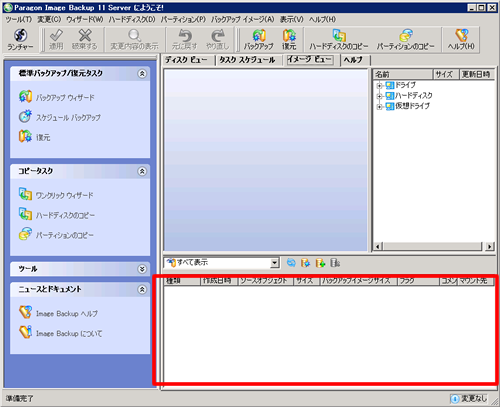This screenshot has height=407, width=500.
Task: Sort by the 名前 column header
Action: click(x=403, y=74)
